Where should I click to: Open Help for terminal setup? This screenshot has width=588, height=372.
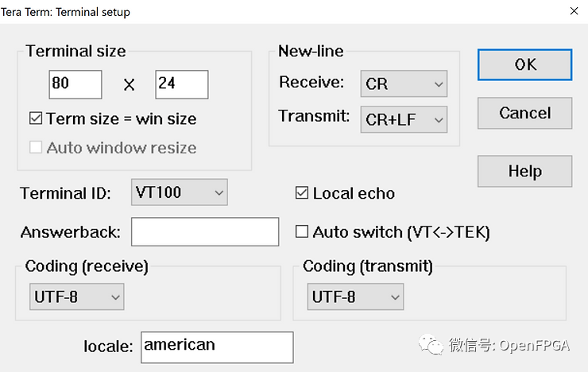[524, 171]
